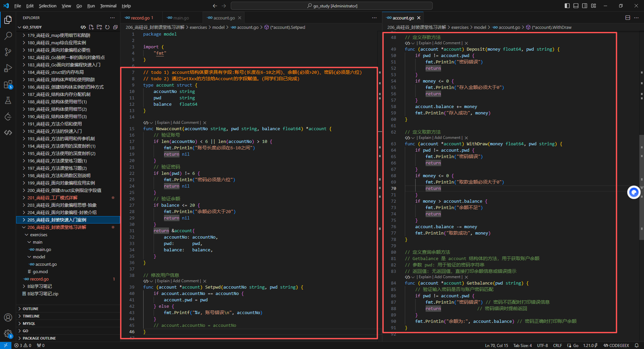Go back using the title bar arrow
The image size is (644, 349).
click(x=215, y=6)
